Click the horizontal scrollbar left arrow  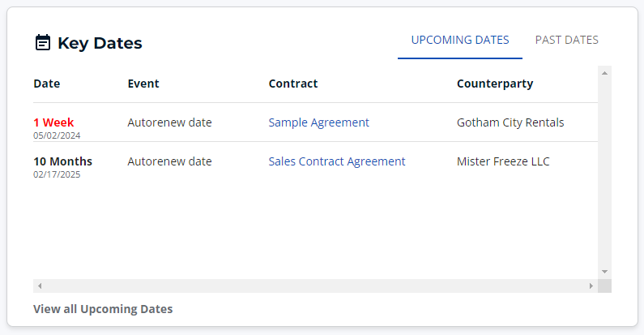point(40,286)
